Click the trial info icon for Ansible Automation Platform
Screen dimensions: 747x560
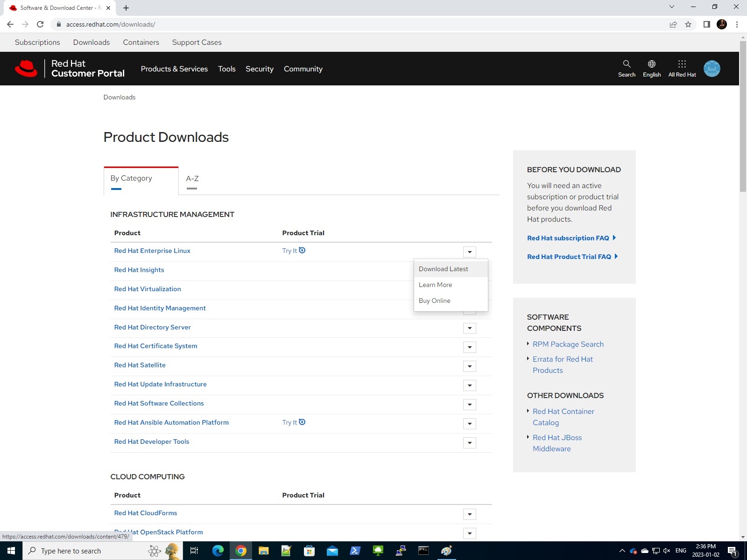(x=302, y=422)
